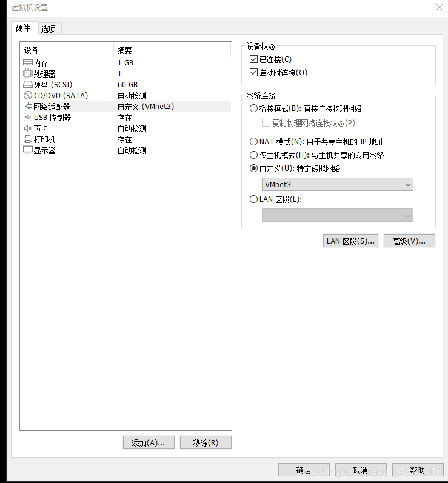Select the 打印机 row label
This screenshot has height=483, width=448.
(44, 139)
